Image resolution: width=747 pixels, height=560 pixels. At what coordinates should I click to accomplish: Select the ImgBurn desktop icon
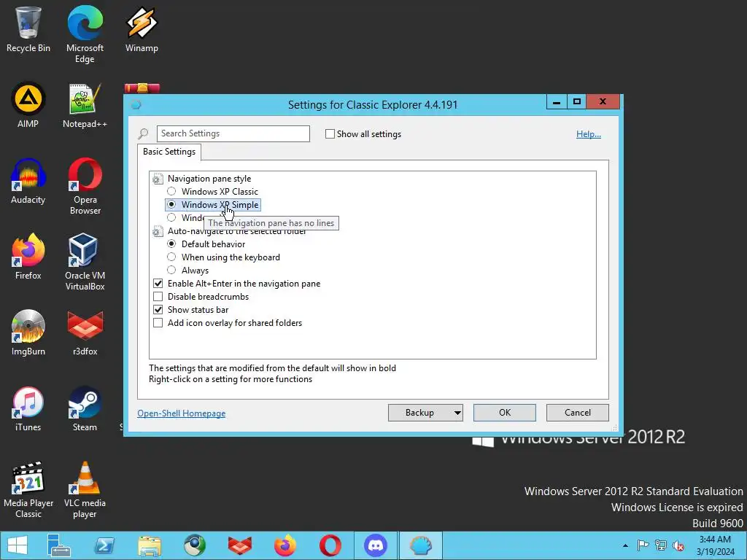(28, 332)
